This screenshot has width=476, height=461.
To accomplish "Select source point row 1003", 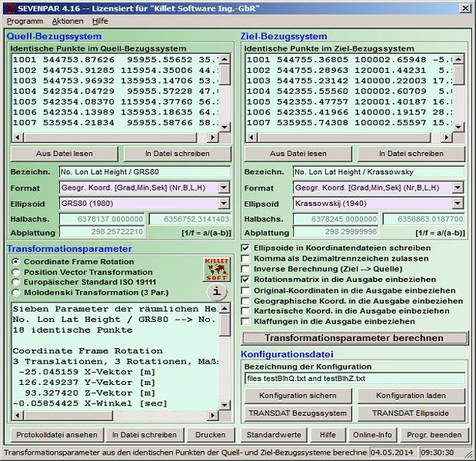I will (x=115, y=81).
